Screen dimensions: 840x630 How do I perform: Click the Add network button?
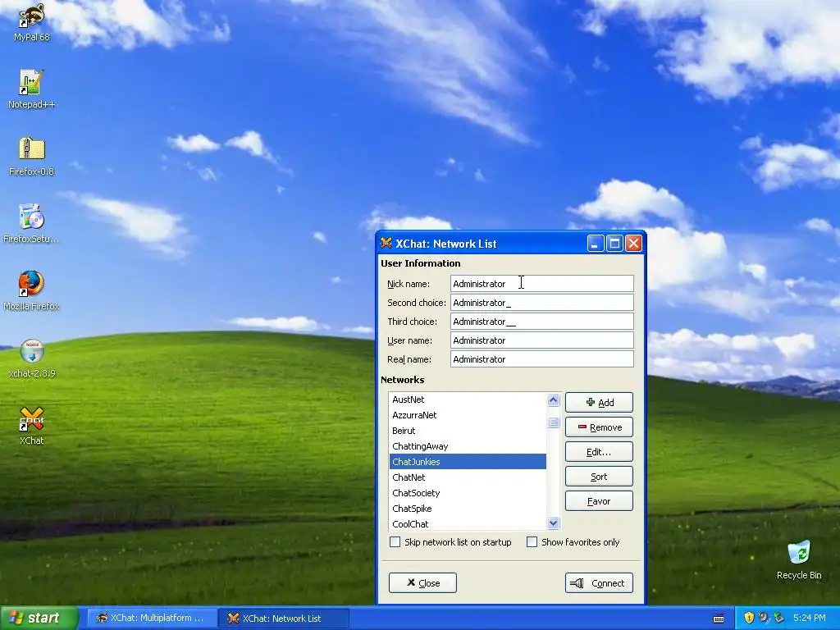pyautogui.click(x=599, y=402)
